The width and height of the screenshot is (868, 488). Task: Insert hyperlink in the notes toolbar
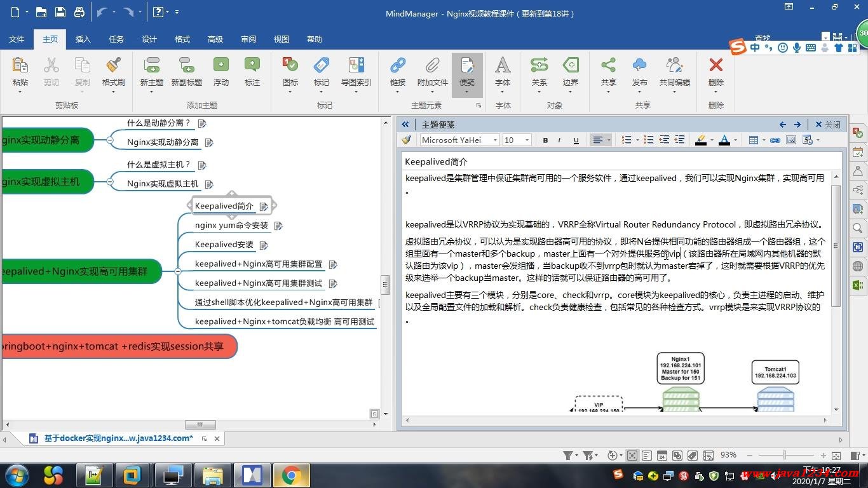click(x=775, y=140)
